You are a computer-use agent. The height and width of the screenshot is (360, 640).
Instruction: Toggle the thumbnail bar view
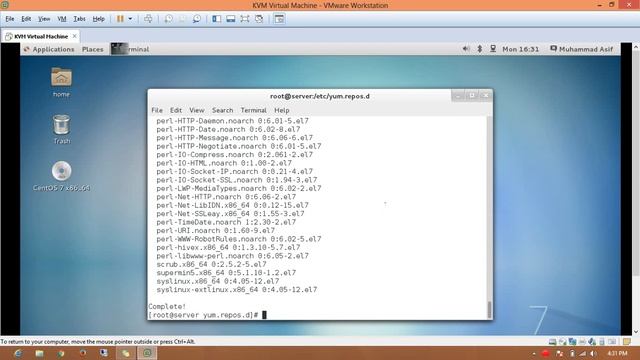(x=231, y=19)
